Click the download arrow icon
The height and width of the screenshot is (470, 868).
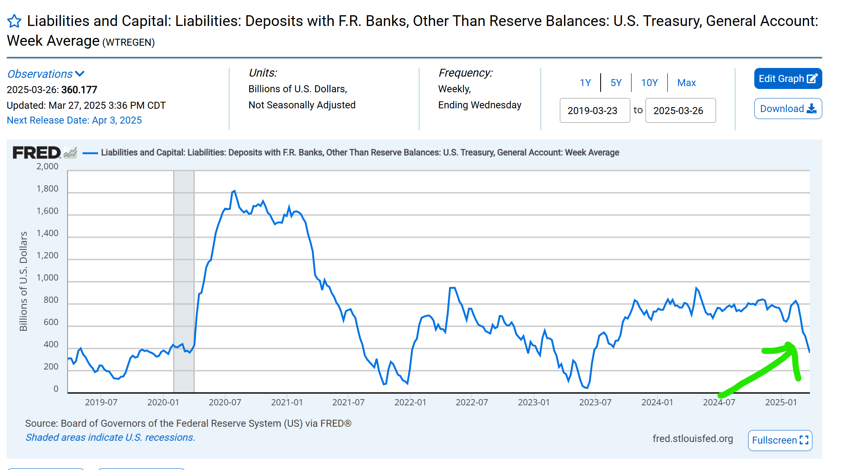coord(812,109)
